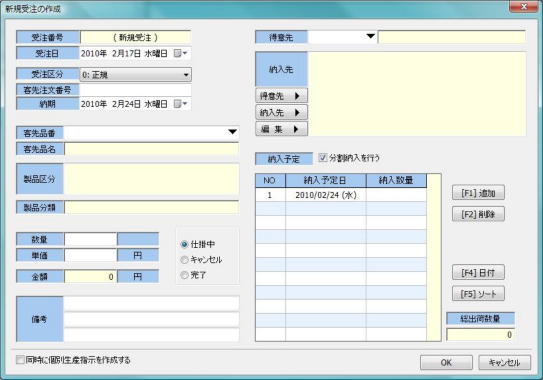
Task: Click the 数量 input field
Action: (90, 239)
